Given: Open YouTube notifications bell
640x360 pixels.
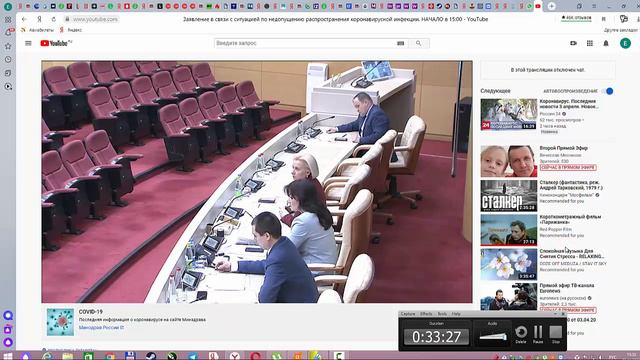Looking at the screenshot, I should tap(606, 43).
